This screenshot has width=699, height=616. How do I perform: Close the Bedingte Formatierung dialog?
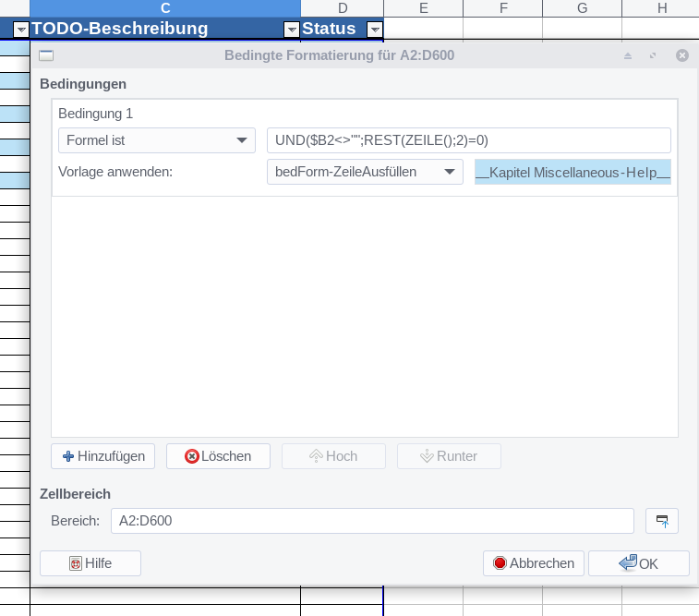tap(682, 56)
